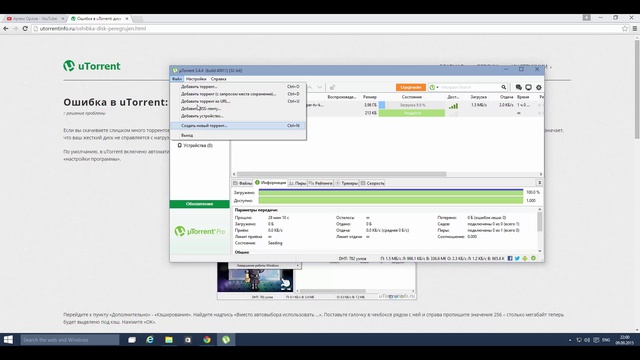This screenshot has width=640, height=360.
Task: Switch to the Трекеры tab
Action: point(347,183)
